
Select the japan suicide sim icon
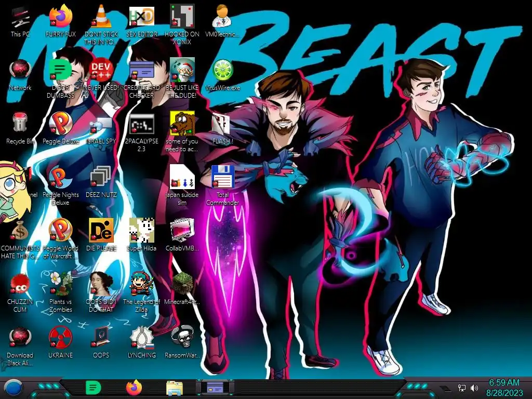point(182,177)
